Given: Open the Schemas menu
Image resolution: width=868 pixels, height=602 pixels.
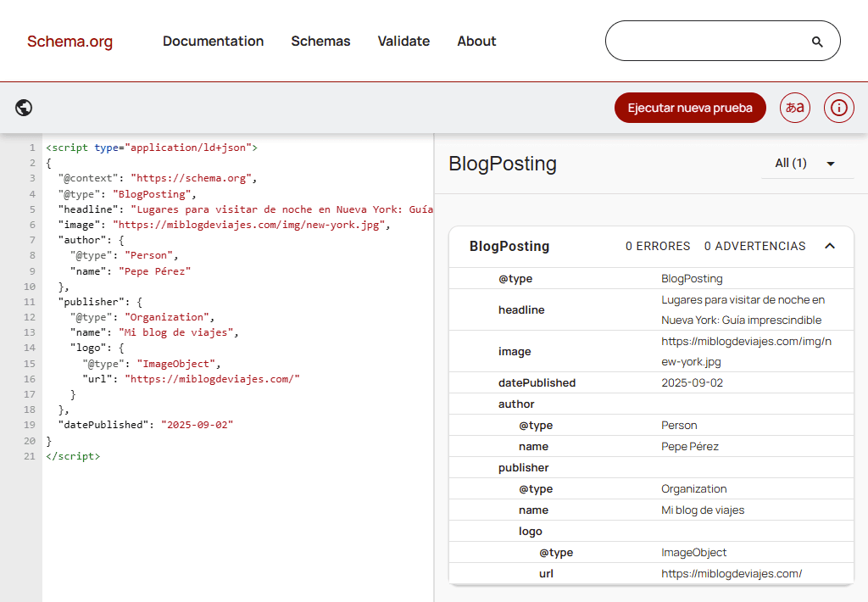Looking at the screenshot, I should 320,42.
